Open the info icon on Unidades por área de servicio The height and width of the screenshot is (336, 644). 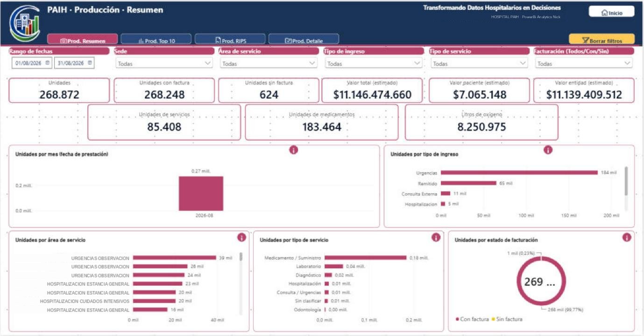(241, 237)
